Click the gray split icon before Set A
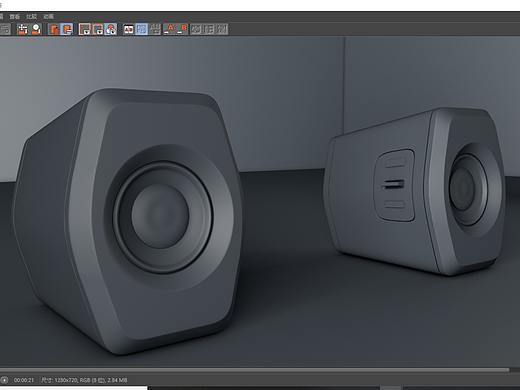The image size is (520, 390). pyautogui.click(x=155, y=29)
